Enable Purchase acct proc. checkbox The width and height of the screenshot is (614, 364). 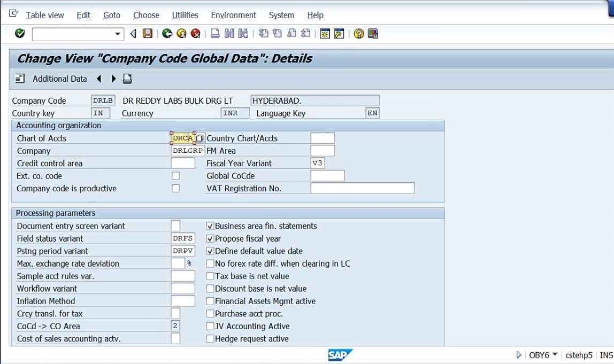click(x=210, y=314)
